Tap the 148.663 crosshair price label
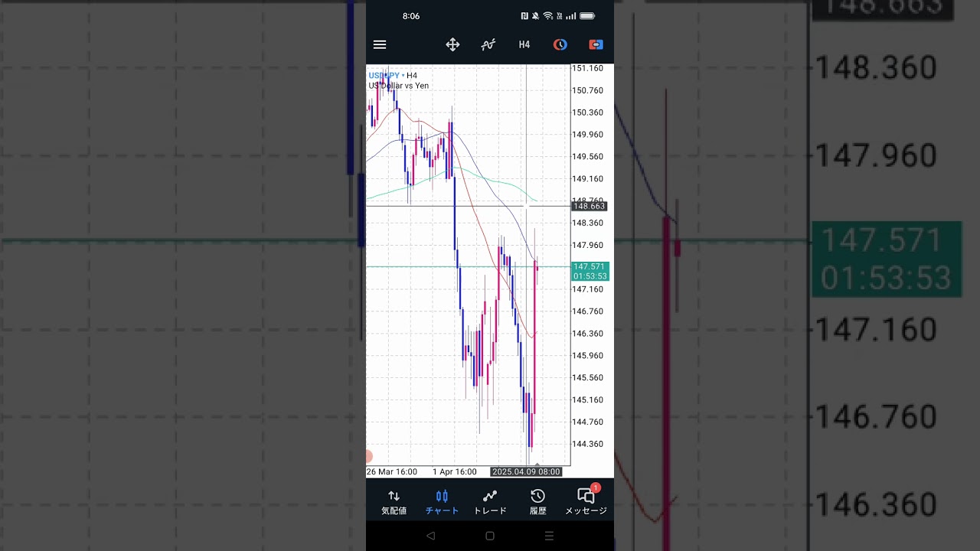This screenshot has width=980, height=551. point(590,206)
